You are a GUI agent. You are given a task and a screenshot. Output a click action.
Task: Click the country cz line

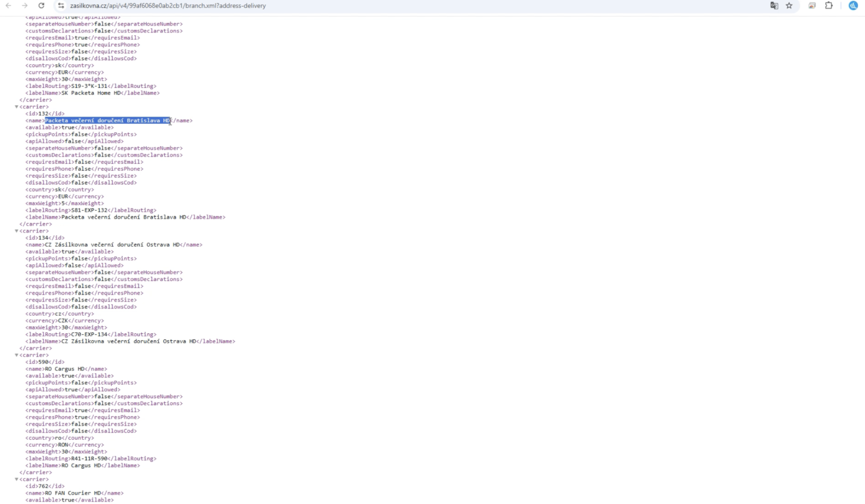coord(59,314)
